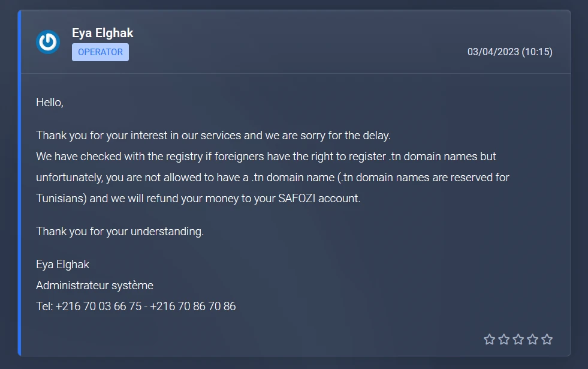This screenshot has width=588, height=369.
Task: Click the OPERATOR role badge
Action: [x=100, y=52]
